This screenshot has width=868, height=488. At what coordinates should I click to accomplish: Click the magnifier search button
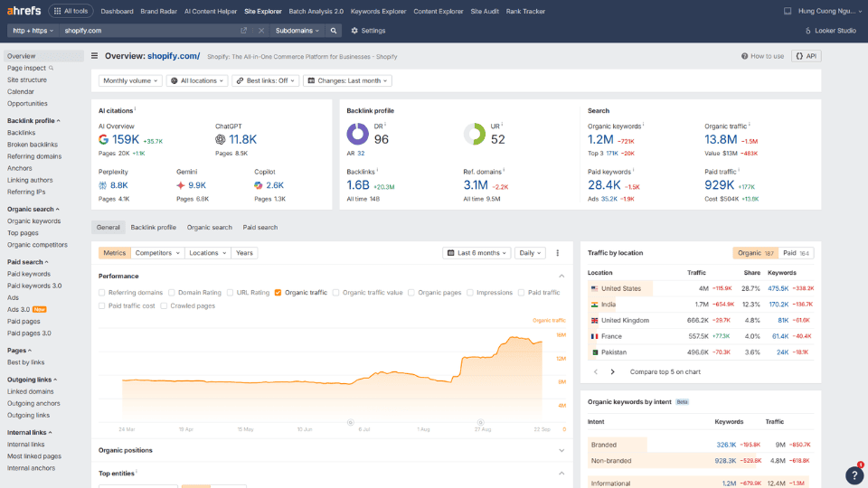pyautogui.click(x=334, y=31)
